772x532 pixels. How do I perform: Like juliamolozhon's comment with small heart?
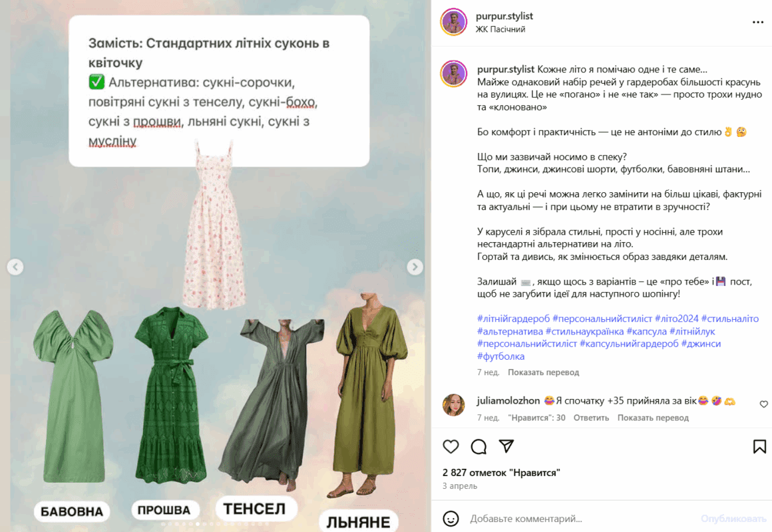click(763, 404)
